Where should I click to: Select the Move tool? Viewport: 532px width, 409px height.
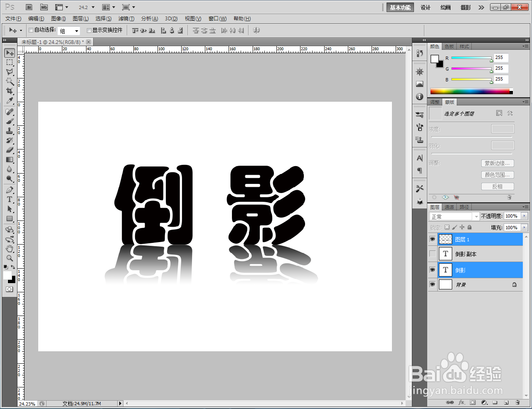pos(9,53)
